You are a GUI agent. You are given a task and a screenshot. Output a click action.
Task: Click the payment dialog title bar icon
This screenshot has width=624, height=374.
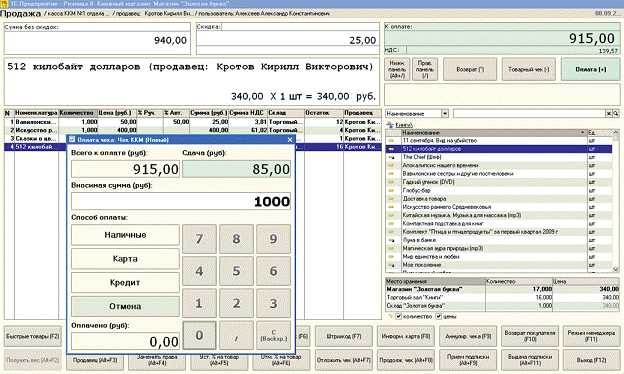point(72,140)
